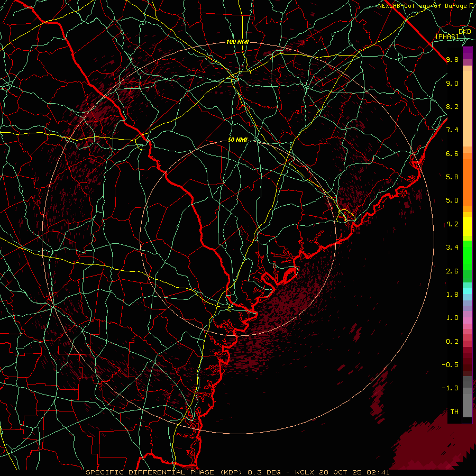This screenshot has width=476, height=476.
Task: Click the 50 NMI range ring label
Action: click(237, 140)
